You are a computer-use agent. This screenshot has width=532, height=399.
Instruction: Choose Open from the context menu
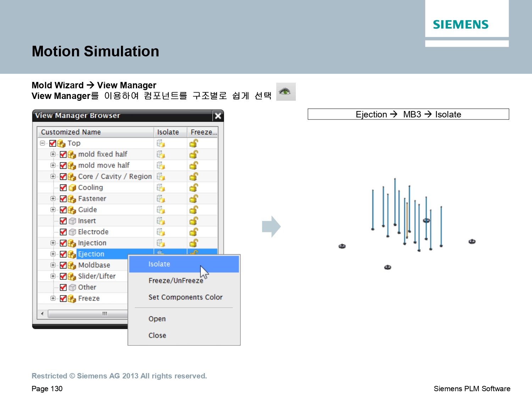click(x=184, y=319)
